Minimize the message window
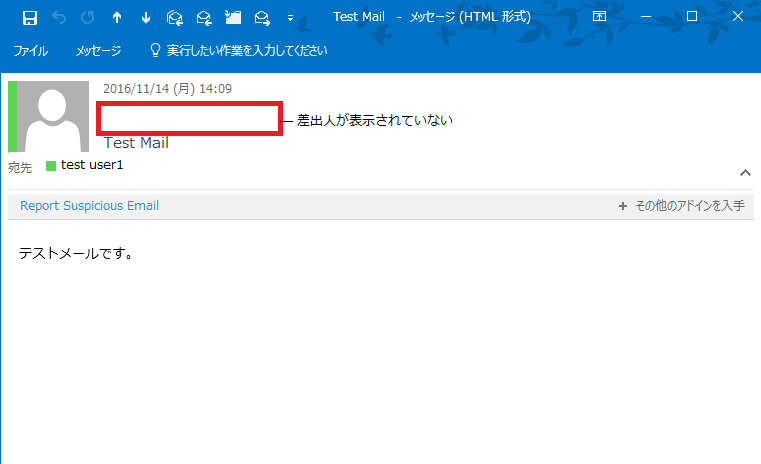Image resolution: width=761 pixels, height=464 pixels. point(645,17)
